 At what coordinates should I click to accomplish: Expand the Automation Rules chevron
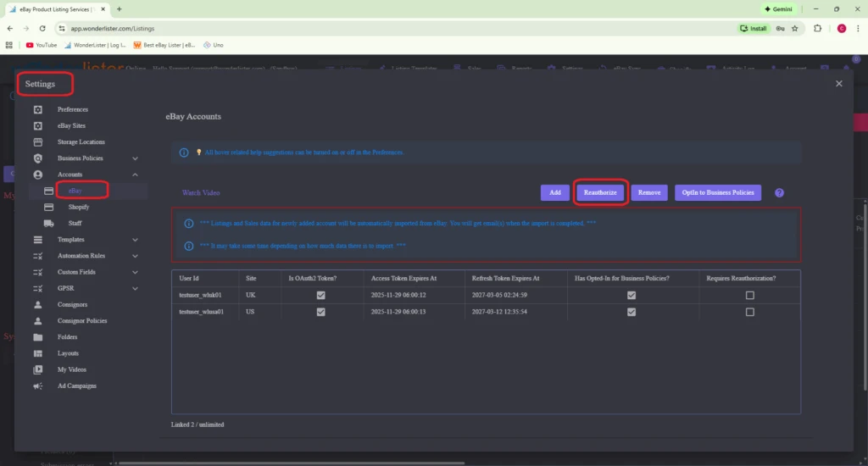coord(135,256)
